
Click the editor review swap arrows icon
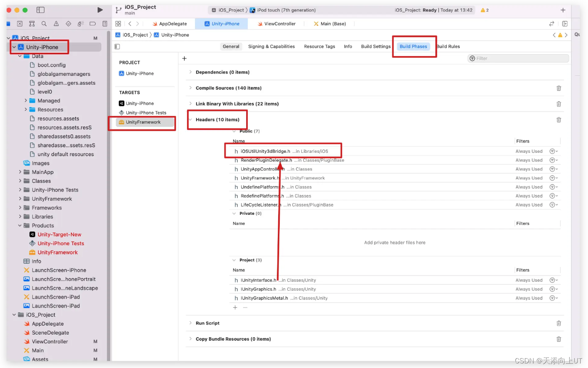tap(552, 24)
